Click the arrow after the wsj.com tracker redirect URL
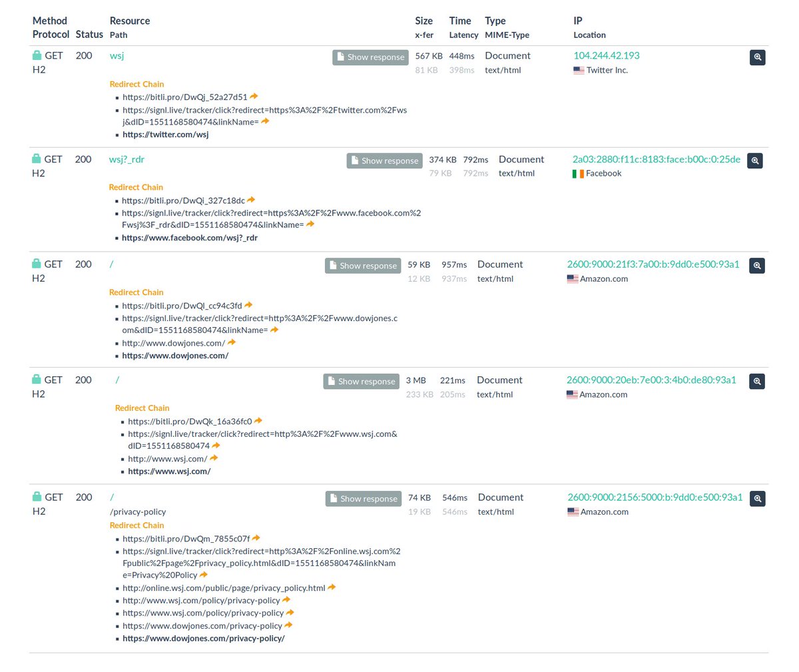Viewport: 799px width, 672px height. (x=216, y=446)
